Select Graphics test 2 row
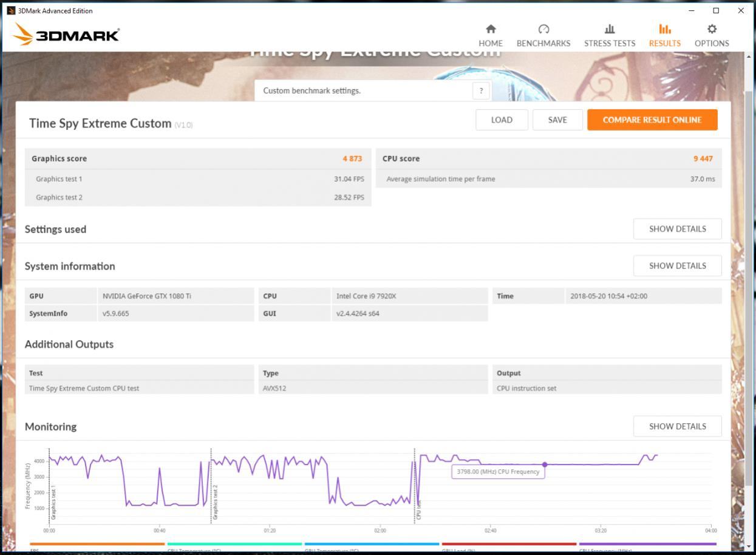 198,197
